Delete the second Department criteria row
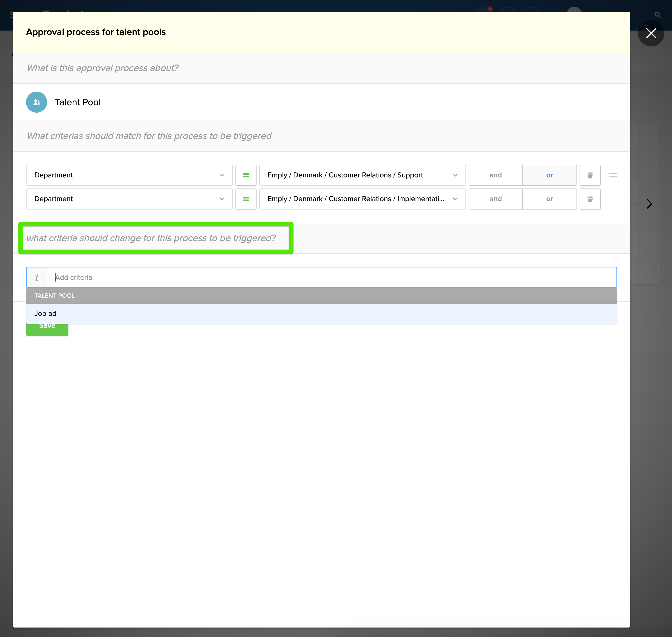The height and width of the screenshot is (637, 672). (x=590, y=199)
